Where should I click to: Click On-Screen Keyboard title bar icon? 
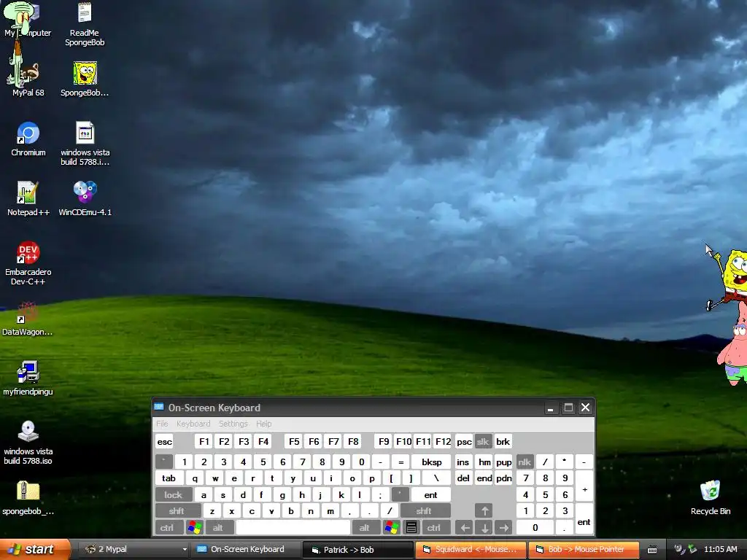tap(159, 407)
